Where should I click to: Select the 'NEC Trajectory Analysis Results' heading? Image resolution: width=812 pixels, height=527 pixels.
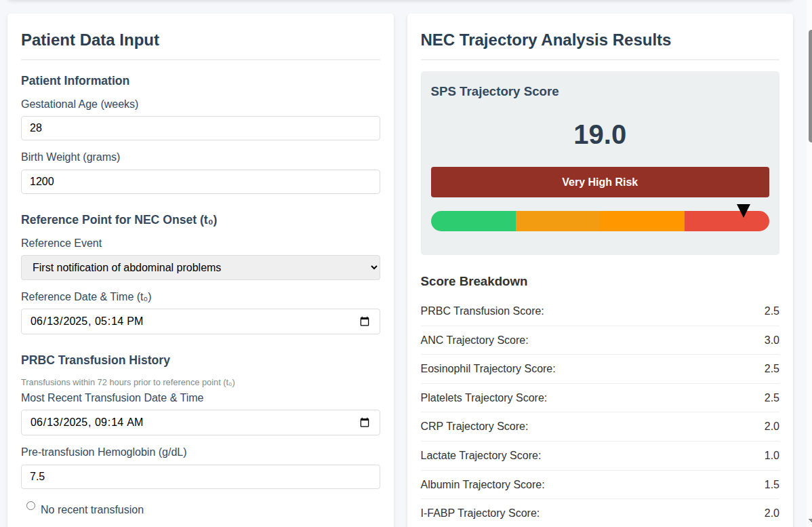point(545,40)
